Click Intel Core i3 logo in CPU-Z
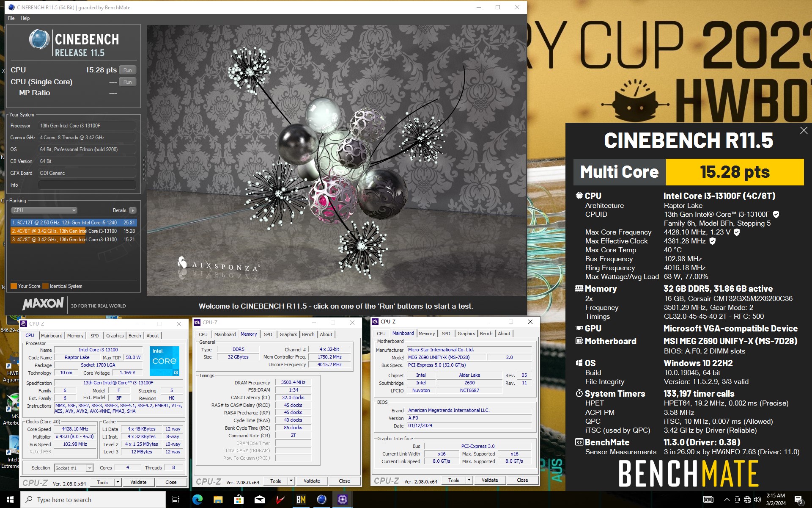The image size is (812, 508). coord(165,361)
